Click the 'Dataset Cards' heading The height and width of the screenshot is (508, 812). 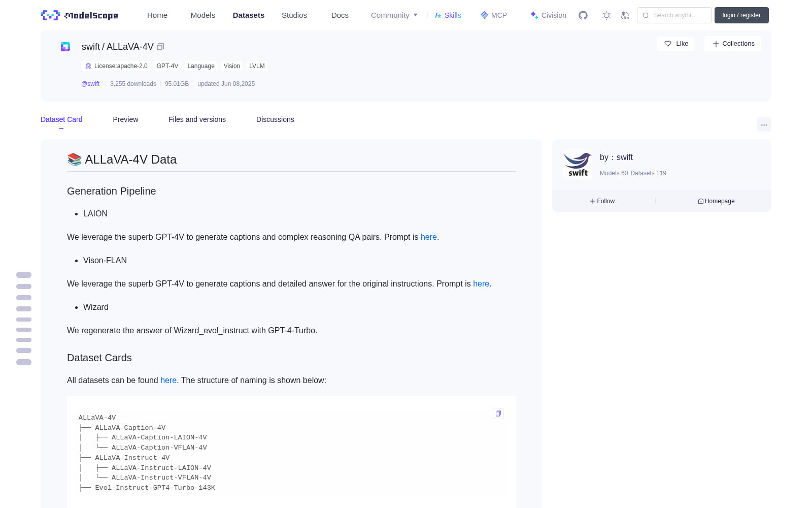[x=99, y=358]
